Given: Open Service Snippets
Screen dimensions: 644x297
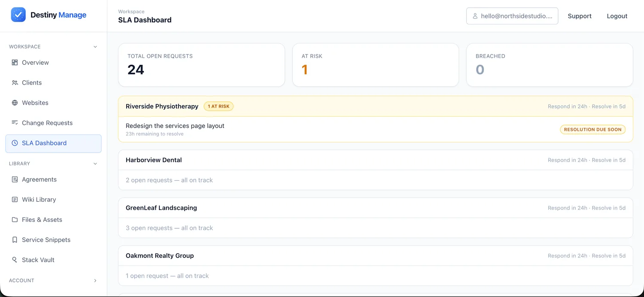Looking at the screenshot, I should coord(54,240).
